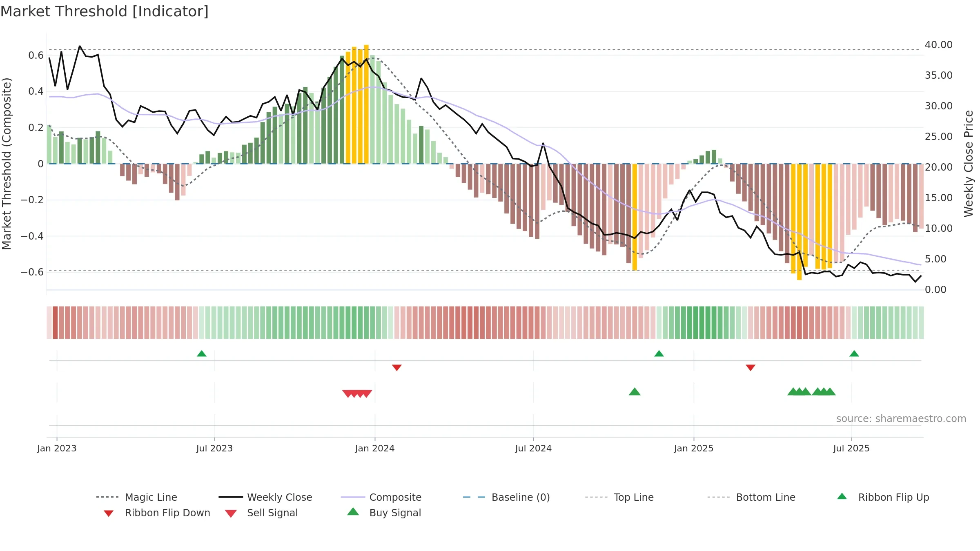The height and width of the screenshot is (551, 980).
Task: Click the ribbon flip down marker after Jan 2025
Action: (751, 368)
